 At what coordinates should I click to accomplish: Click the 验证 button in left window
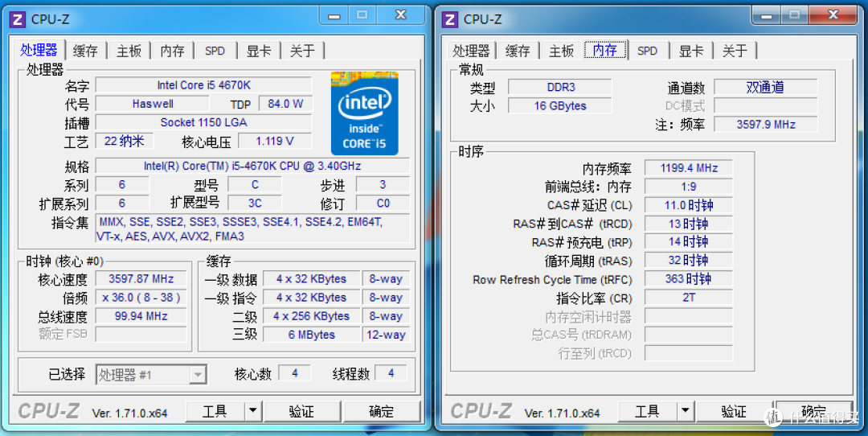click(301, 411)
